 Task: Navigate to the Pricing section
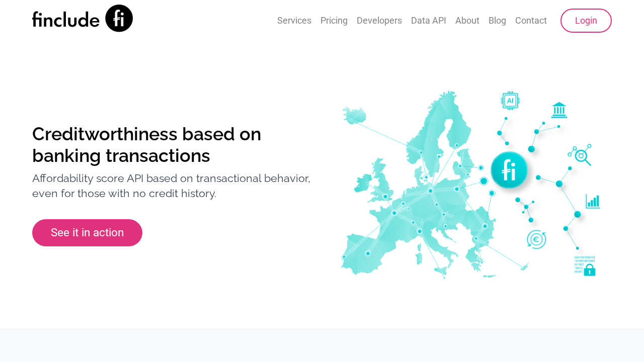click(x=334, y=20)
